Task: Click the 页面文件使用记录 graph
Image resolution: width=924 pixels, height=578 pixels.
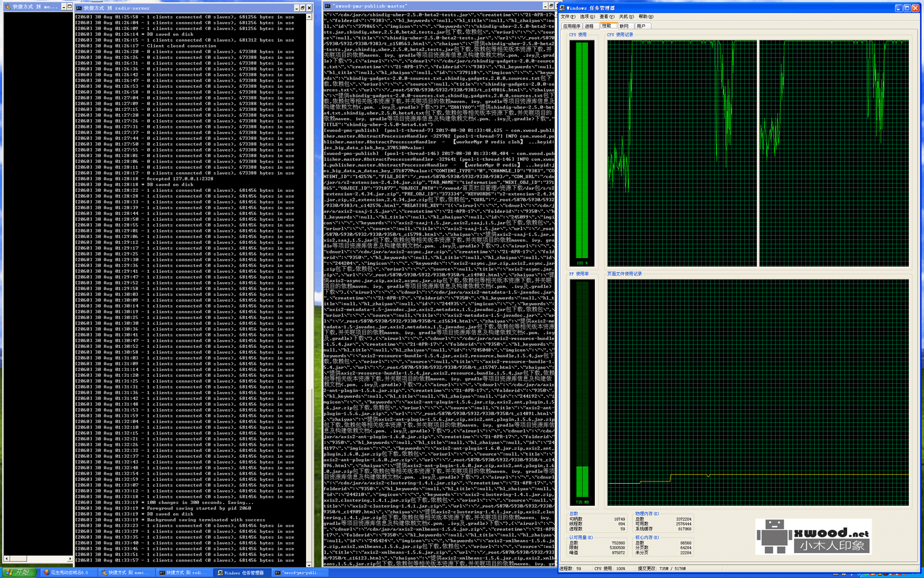Action: point(758,393)
